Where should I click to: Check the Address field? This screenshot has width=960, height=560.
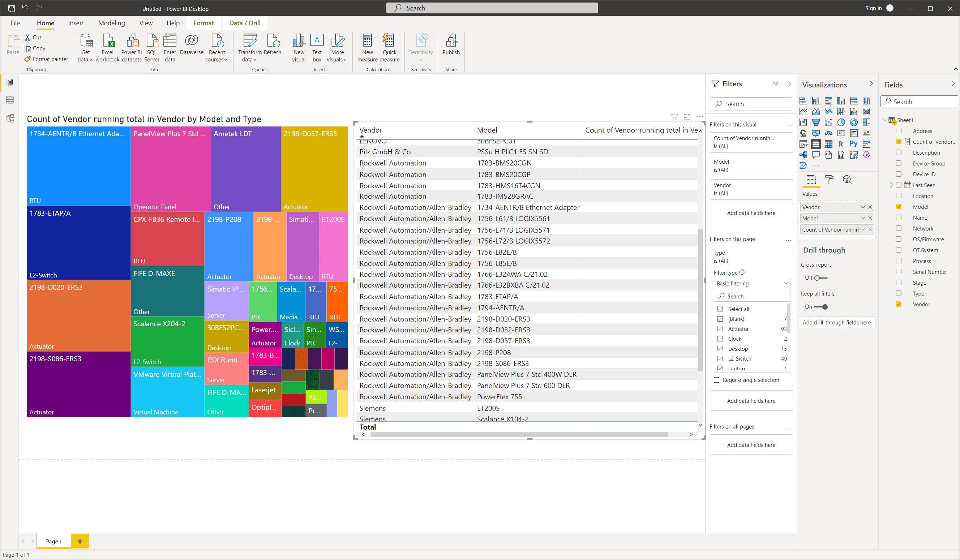899,130
